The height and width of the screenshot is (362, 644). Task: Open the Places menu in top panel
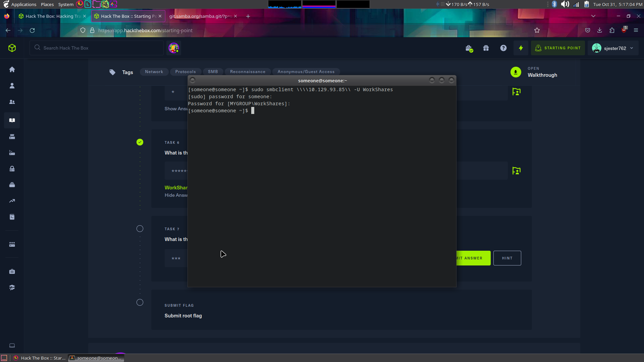pyautogui.click(x=47, y=4)
